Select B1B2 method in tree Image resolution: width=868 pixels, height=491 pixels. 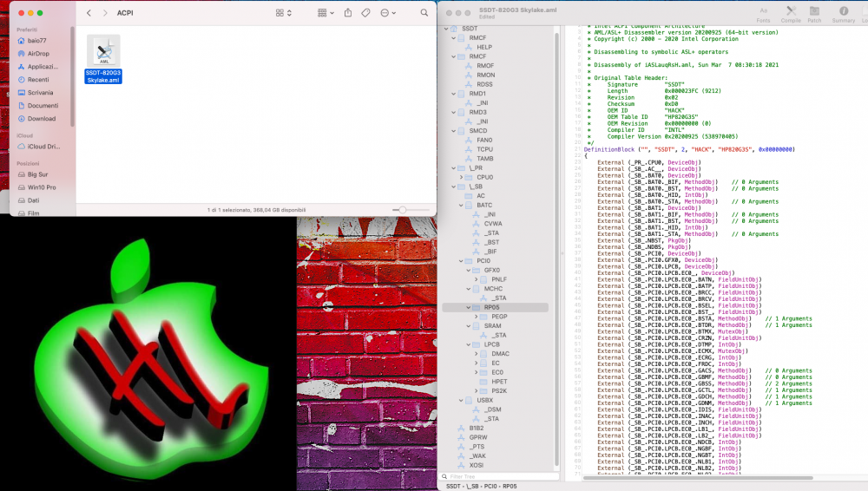477,428
